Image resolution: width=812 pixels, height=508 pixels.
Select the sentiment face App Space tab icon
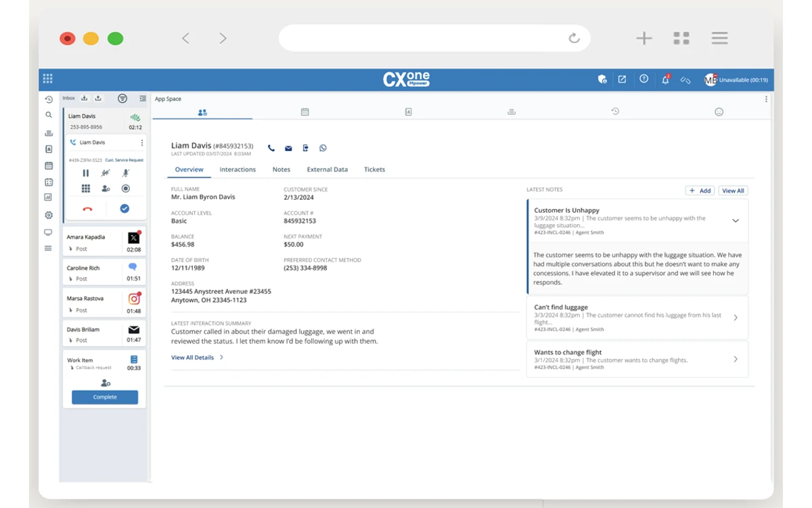click(x=719, y=112)
